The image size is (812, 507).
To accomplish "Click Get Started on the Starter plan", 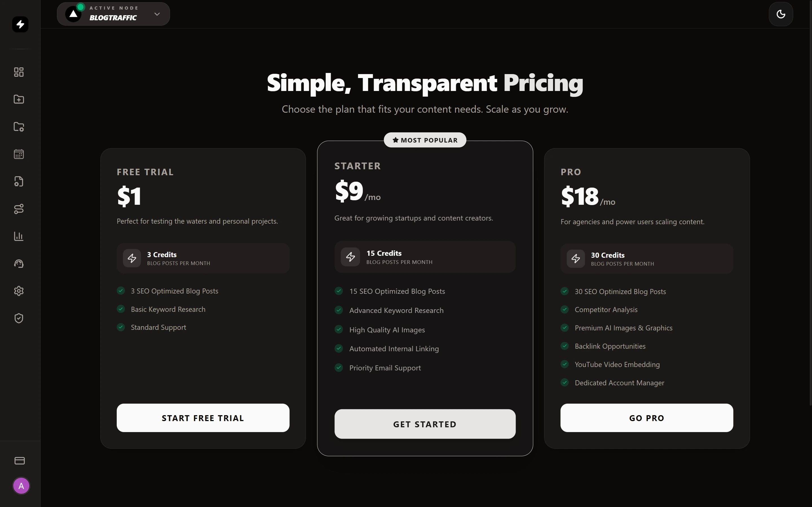I will coord(424,424).
